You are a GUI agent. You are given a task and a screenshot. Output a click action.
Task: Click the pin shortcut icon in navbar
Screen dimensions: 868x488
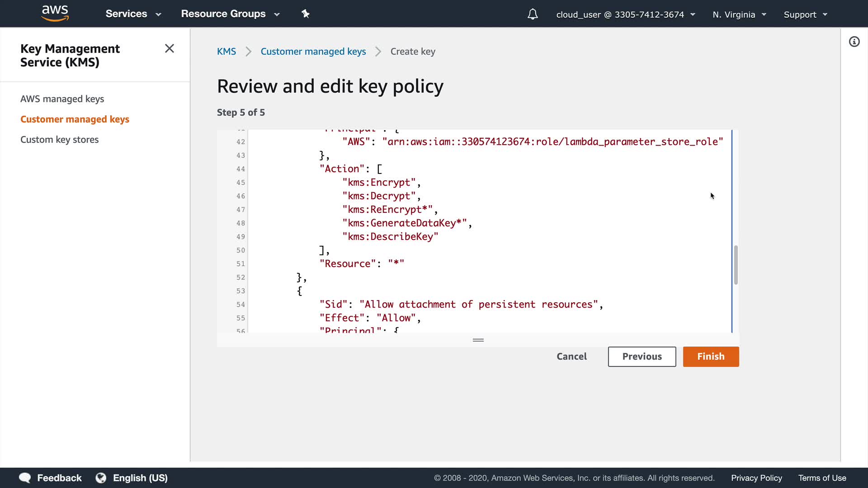coord(306,14)
